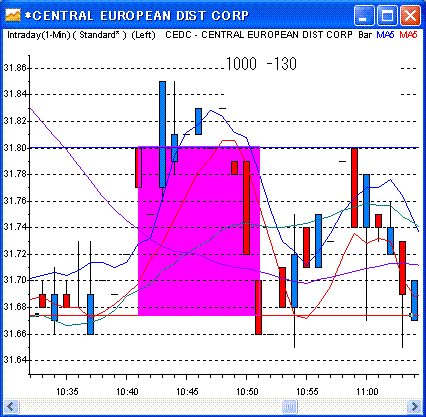Click the 10:35 time axis label
The width and height of the screenshot is (426, 417).
click(x=67, y=391)
